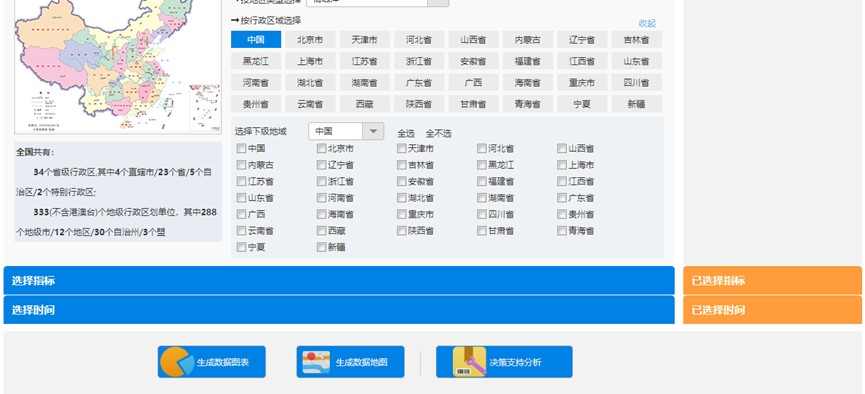
Task: Expand the 选择指标 blue section bar
Action: point(339,280)
